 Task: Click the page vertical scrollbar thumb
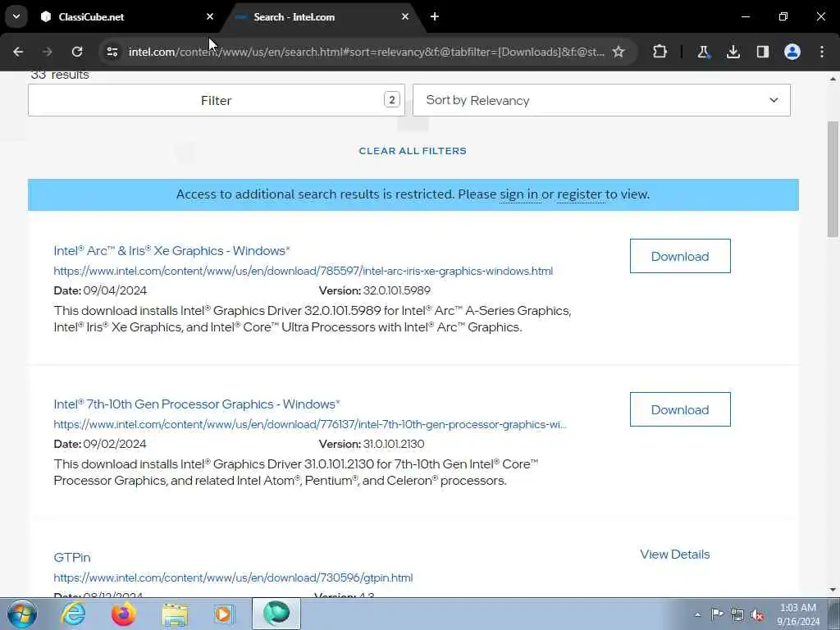[x=833, y=179]
